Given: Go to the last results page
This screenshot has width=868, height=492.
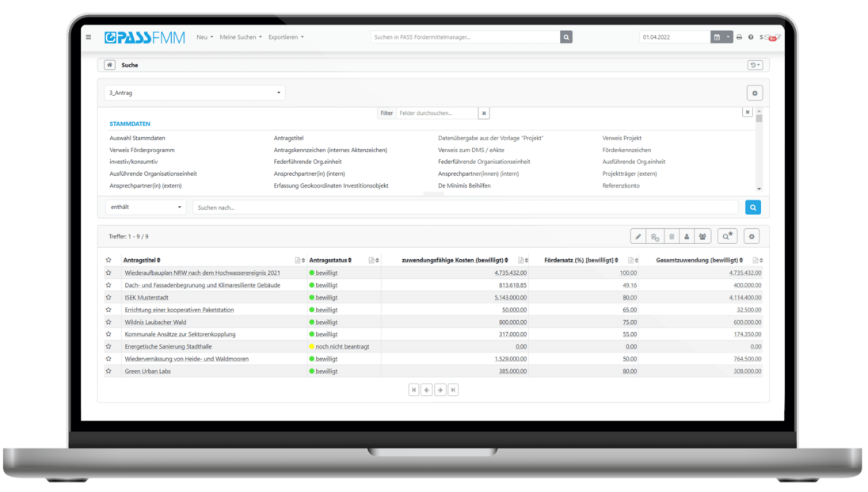Looking at the screenshot, I should coord(454,390).
